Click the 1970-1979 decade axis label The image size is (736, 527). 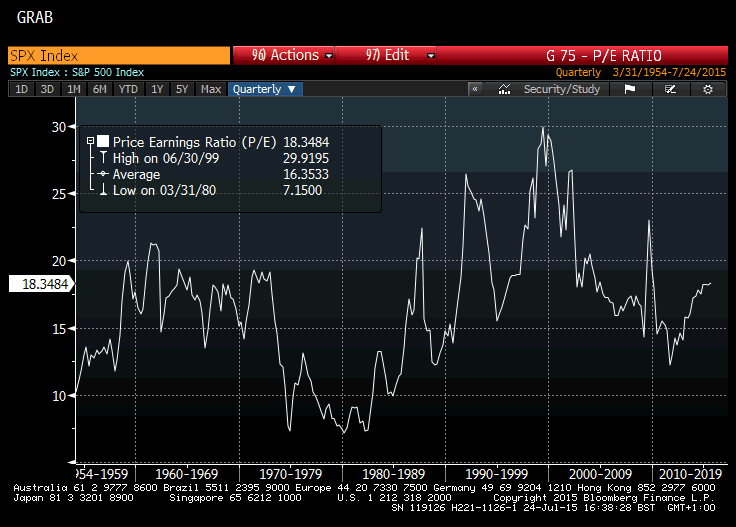pyautogui.click(x=291, y=474)
